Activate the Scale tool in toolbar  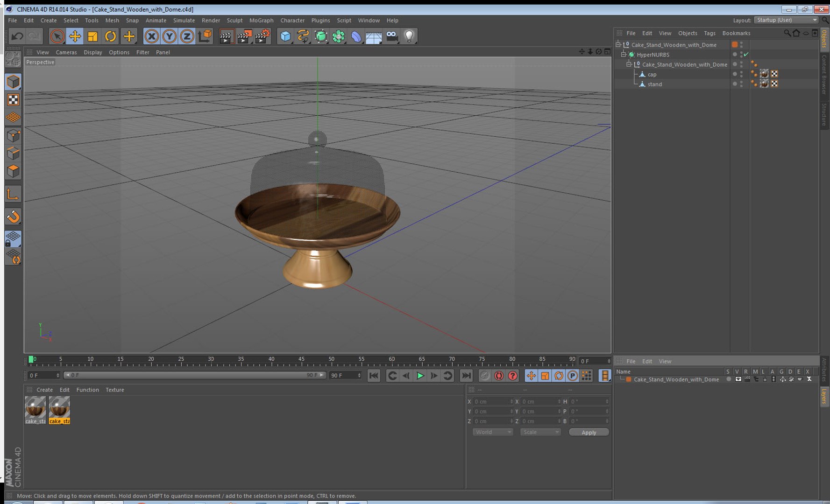point(92,36)
